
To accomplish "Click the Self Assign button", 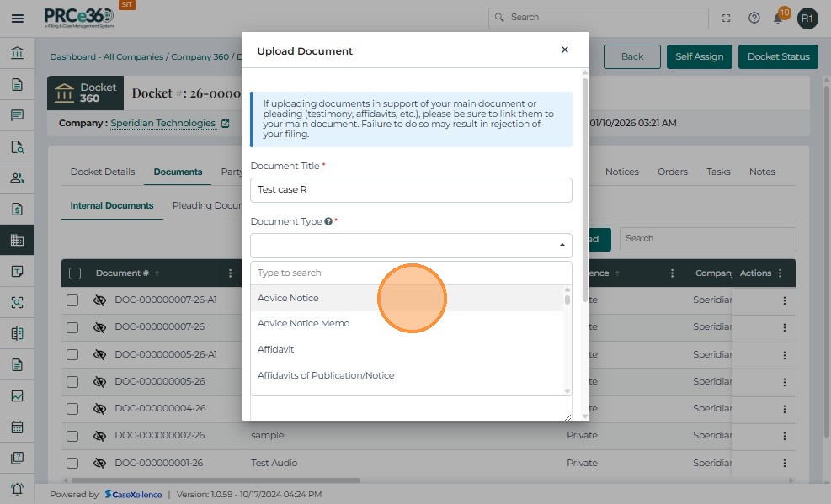I will point(699,56).
